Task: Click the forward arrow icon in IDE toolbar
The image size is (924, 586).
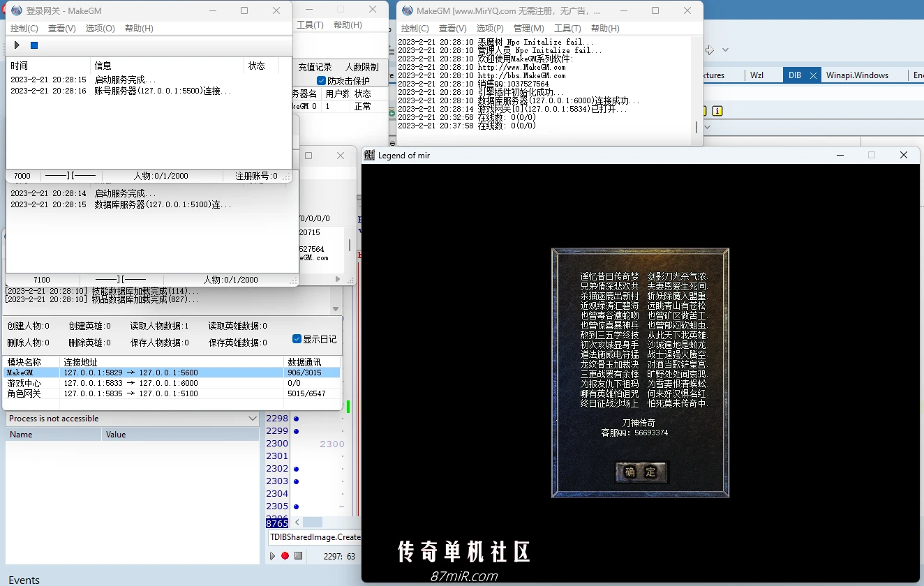Action: 710,50
